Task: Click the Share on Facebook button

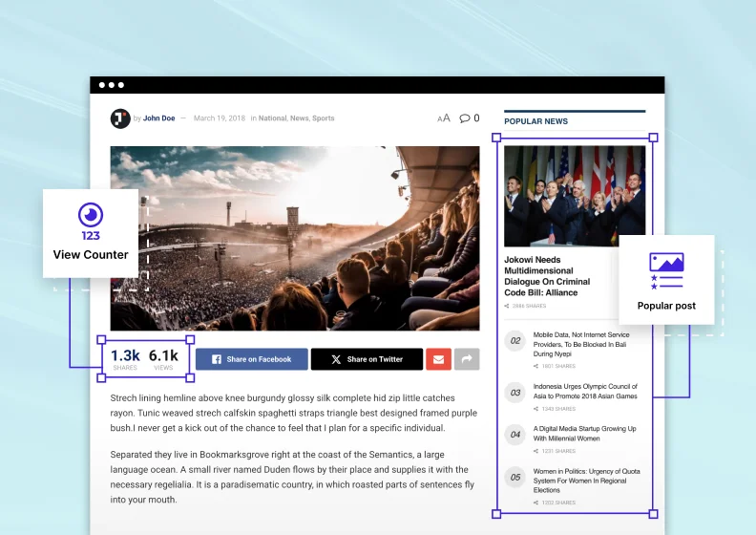Action: (252, 359)
